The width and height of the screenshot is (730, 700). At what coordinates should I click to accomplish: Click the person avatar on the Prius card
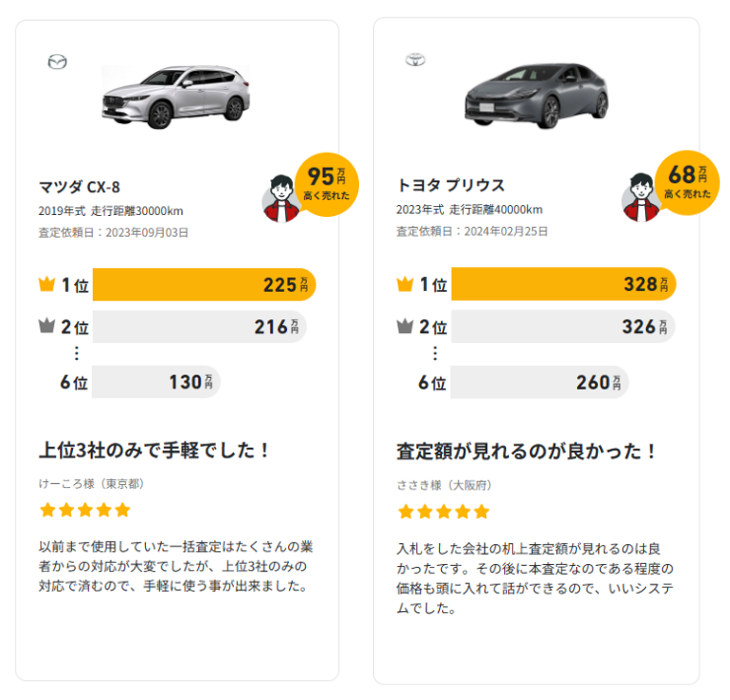[x=641, y=199]
